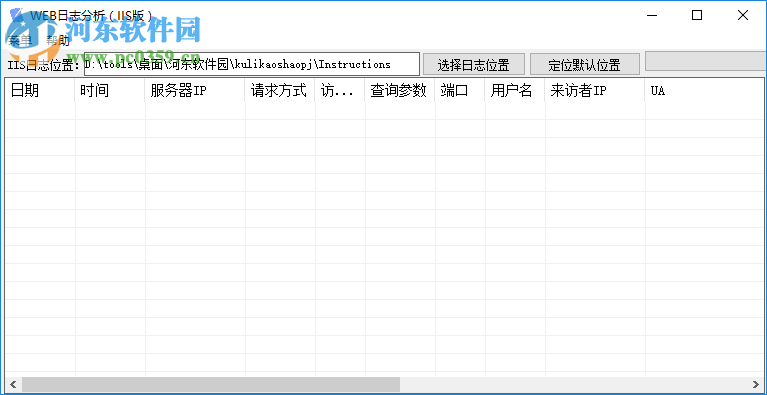Minimize the WEB日志分析 window
The image size is (767, 395).
click(x=652, y=15)
